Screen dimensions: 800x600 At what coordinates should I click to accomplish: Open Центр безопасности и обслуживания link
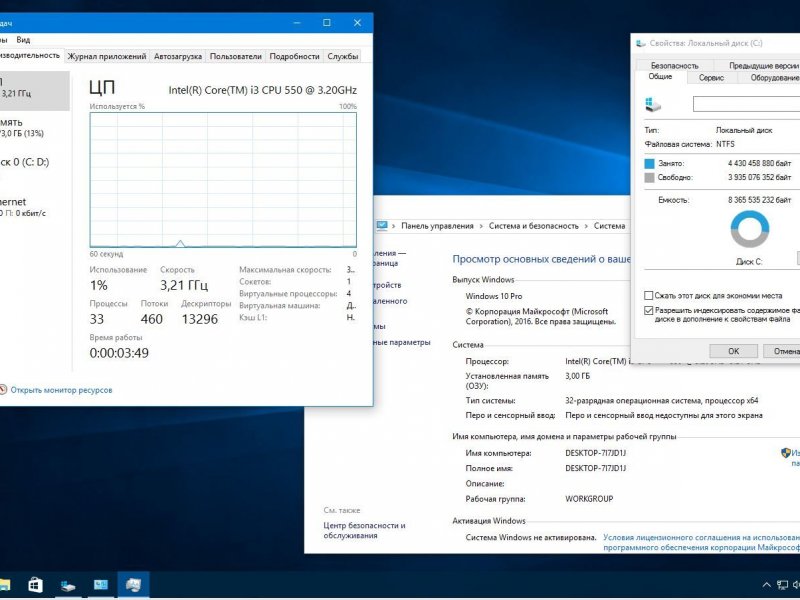tap(364, 530)
